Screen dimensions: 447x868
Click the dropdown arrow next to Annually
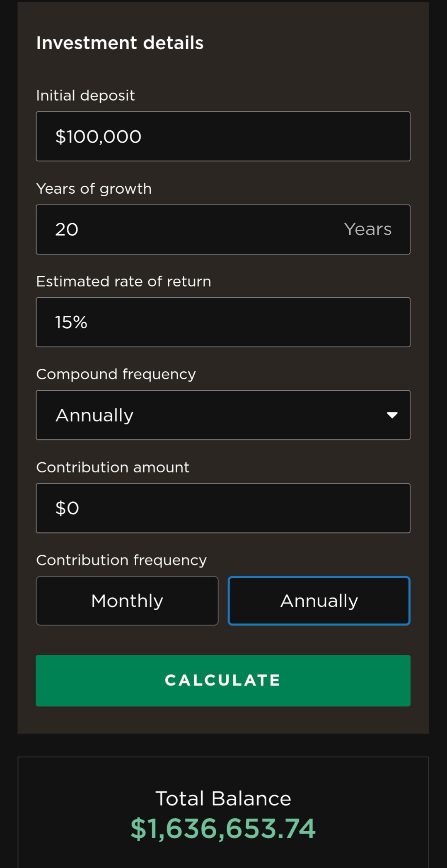(x=392, y=415)
